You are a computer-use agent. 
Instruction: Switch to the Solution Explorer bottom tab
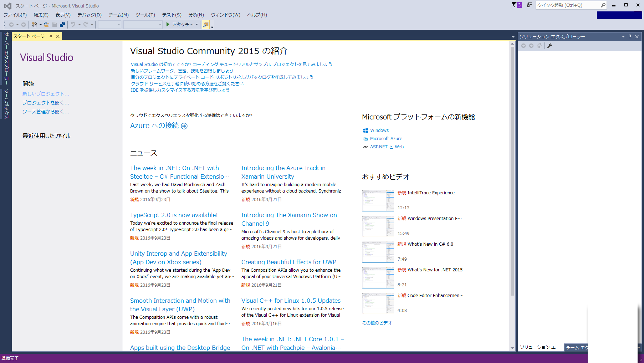pos(540,347)
